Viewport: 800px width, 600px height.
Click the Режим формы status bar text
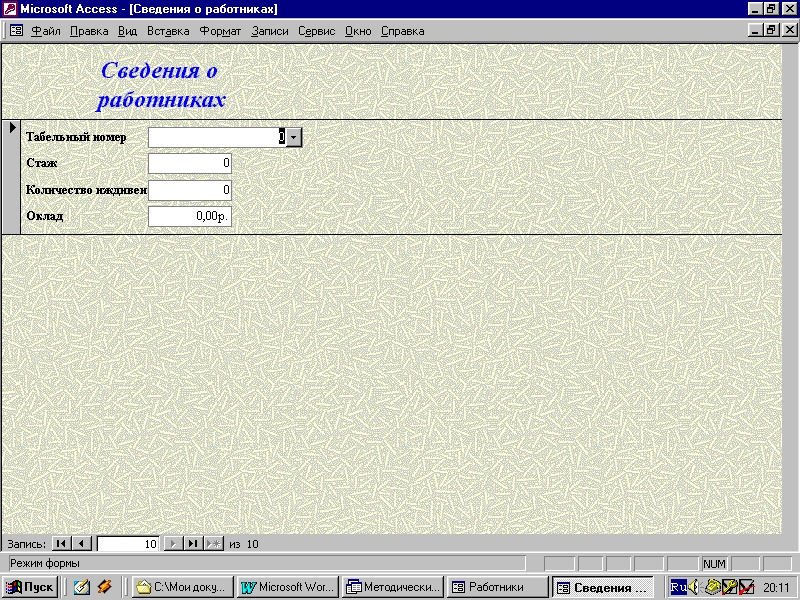tap(45, 563)
